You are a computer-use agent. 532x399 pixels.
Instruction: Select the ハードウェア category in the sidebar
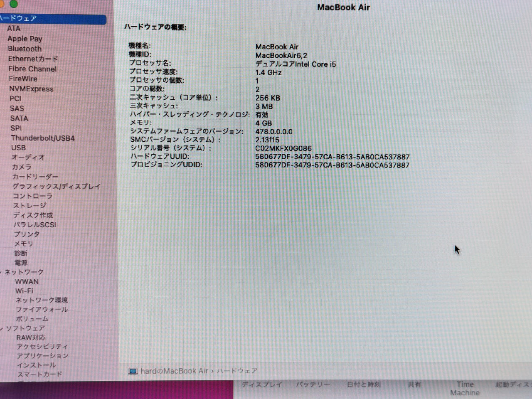[x=52, y=19]
